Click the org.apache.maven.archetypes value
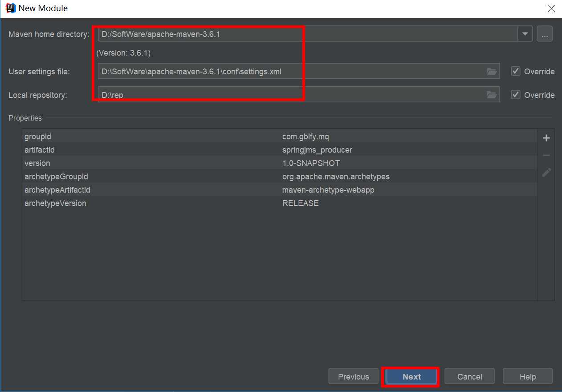Viewport: 562px width, 392px height. (336, 177)
